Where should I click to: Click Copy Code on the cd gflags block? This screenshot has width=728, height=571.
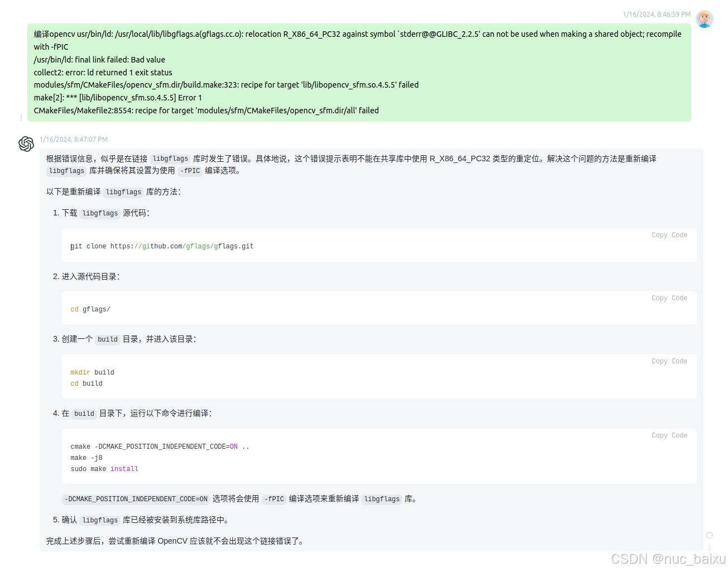click(669, 298)
